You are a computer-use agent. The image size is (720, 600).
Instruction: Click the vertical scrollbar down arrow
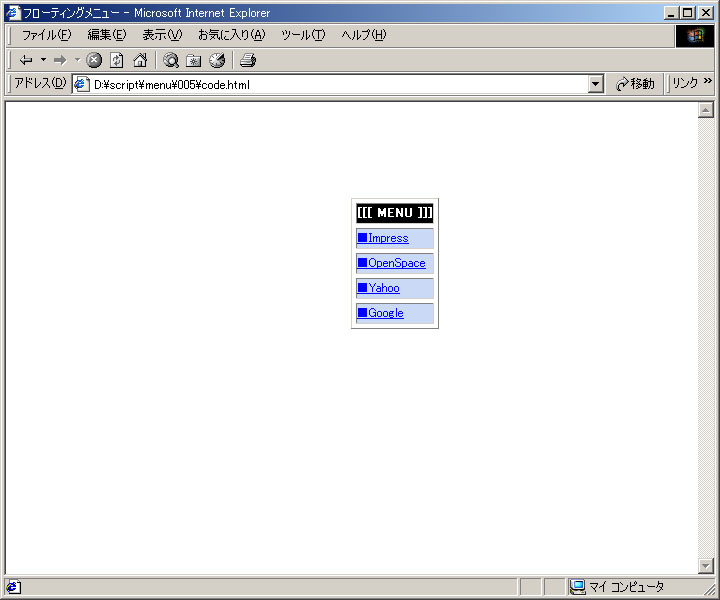coord(706,566)
